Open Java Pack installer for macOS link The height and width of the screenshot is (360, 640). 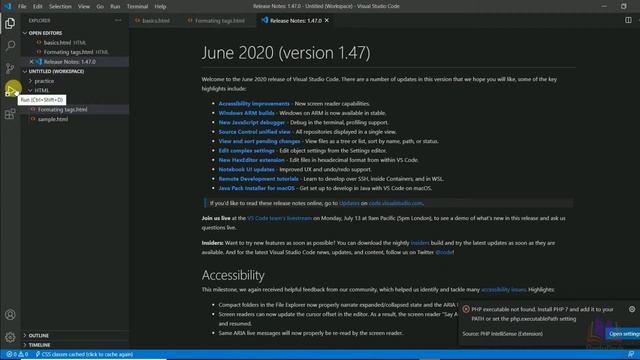click(256, 188)
